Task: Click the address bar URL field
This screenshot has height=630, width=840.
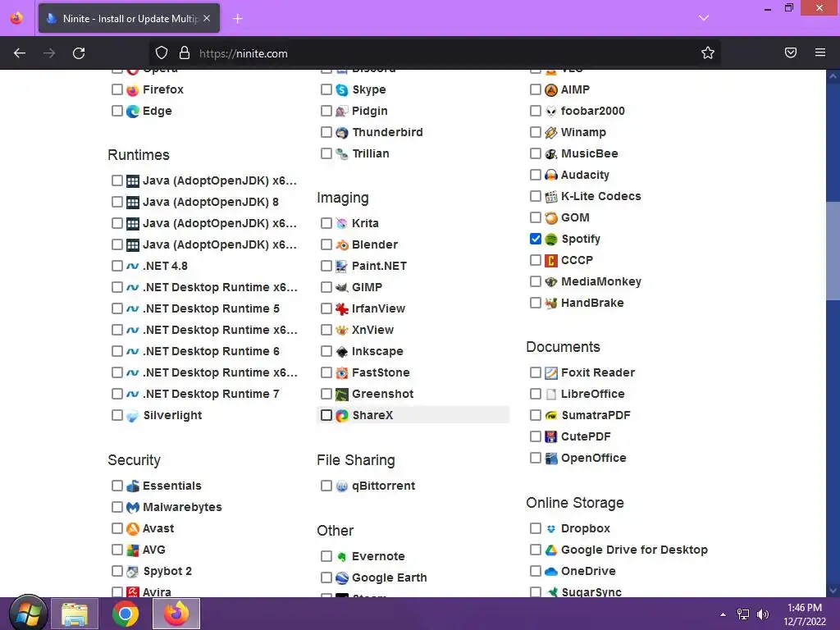Action: [434, 53]
